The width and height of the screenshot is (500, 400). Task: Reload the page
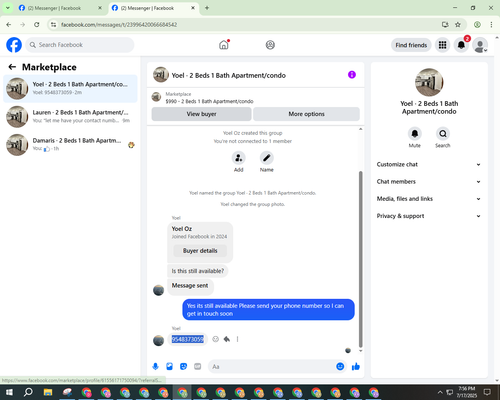pyautogui.click(x=37, y=24)
